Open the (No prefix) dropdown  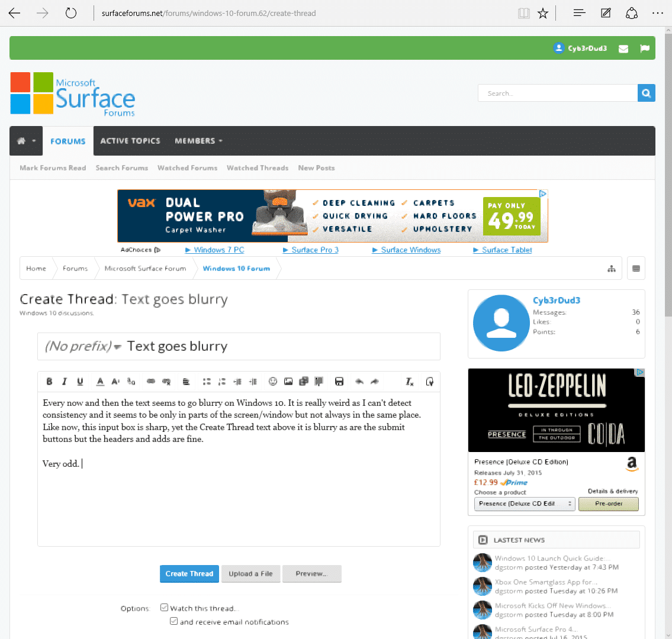[x=83, y=346]
